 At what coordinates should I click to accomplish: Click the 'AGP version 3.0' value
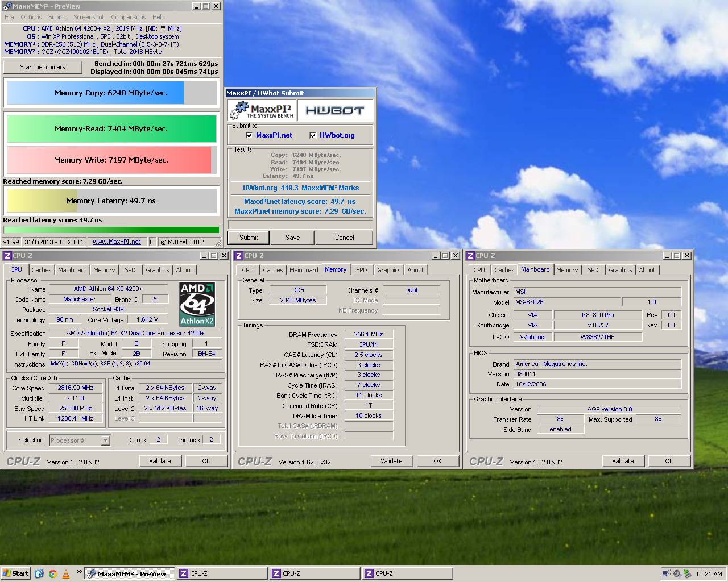coord(609,409)
